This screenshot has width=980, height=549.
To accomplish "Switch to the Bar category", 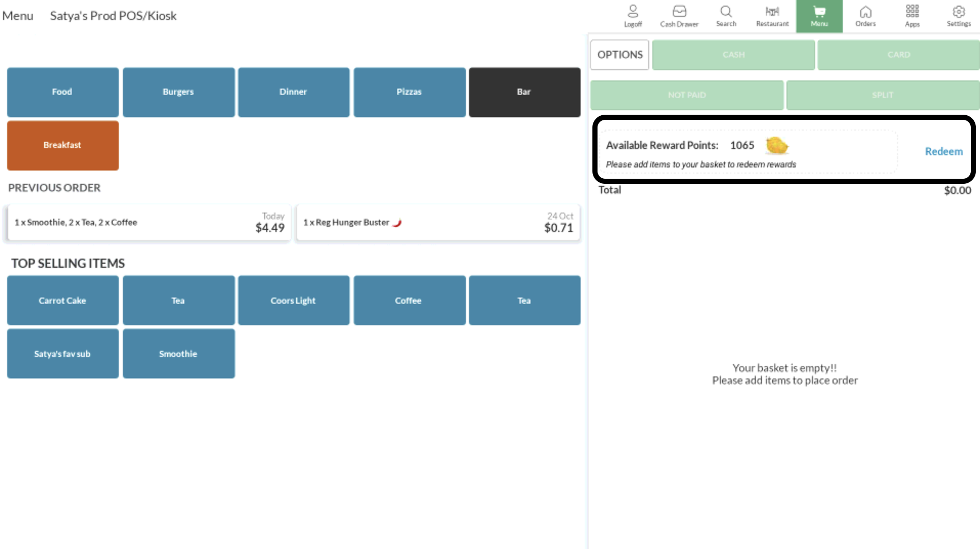I will pyautogui.click(x=524, y=92).
